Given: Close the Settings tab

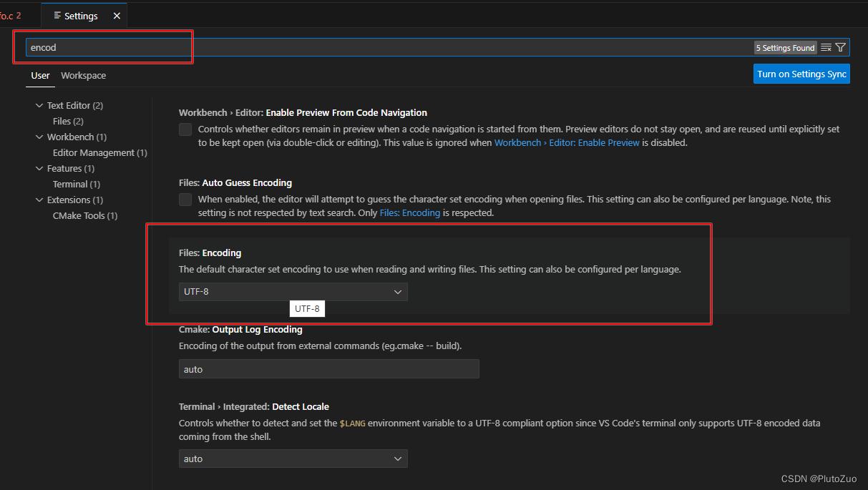Looking at the screenshot, I should [x=117, y=16].
